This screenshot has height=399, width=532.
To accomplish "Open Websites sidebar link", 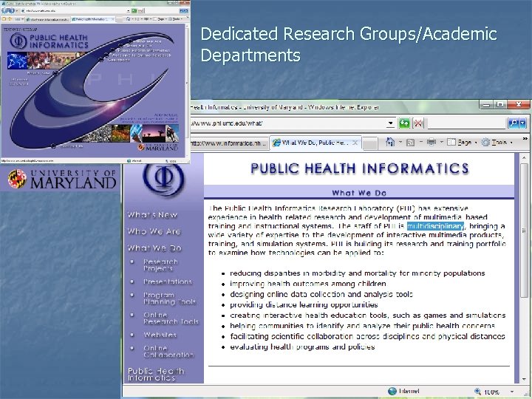I will tap(160, 335).
